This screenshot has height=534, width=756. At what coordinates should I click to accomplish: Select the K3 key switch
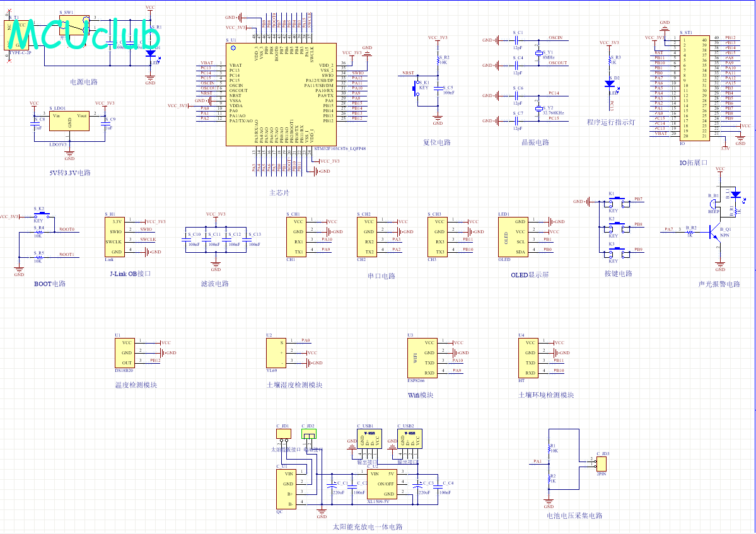[x=616, y=253]
